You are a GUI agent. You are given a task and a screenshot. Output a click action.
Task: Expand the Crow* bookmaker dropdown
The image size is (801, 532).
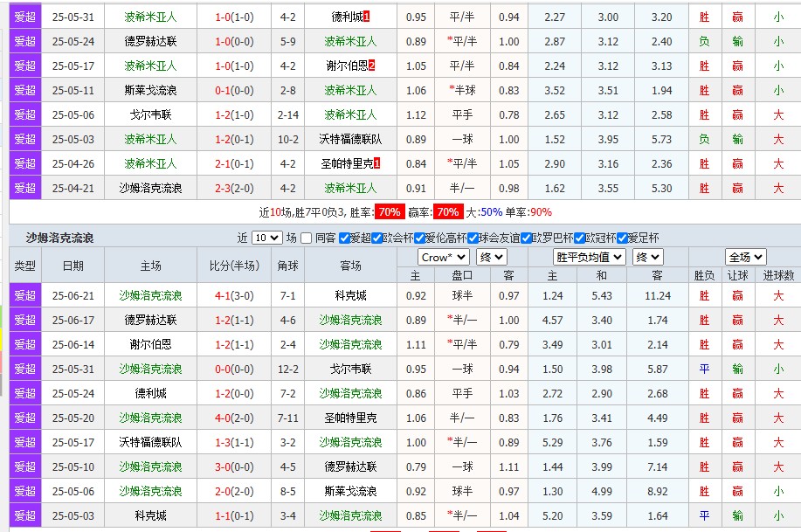[442, 255]
